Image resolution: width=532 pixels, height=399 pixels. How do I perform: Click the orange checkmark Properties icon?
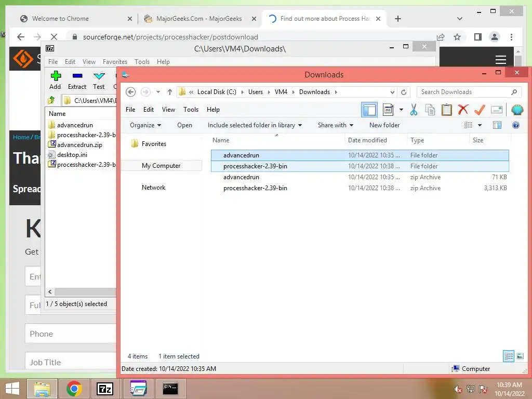480,110
